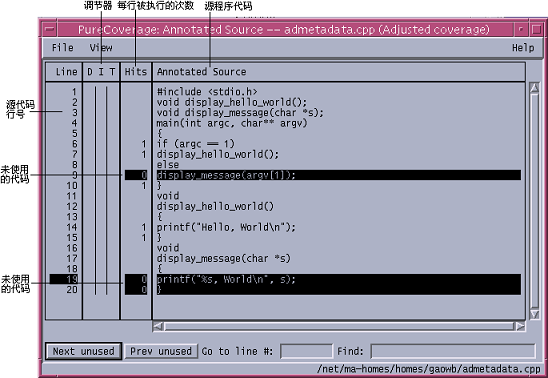Click the horizontal scrollbar track
The image size is (548, 378).
coord(339,326)
